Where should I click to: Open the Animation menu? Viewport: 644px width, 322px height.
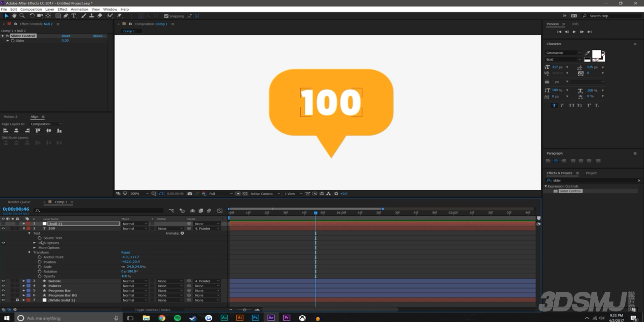pyautogui.click(x=79, y=9)
